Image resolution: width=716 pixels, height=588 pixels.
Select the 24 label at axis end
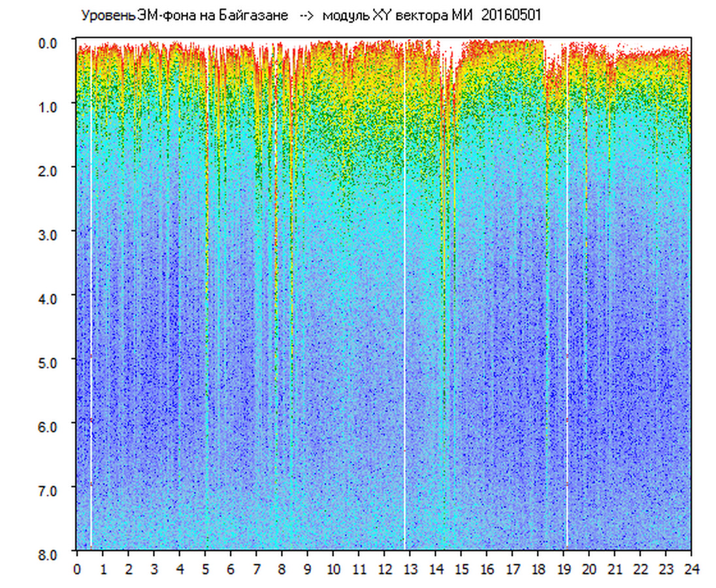(691, 569)
